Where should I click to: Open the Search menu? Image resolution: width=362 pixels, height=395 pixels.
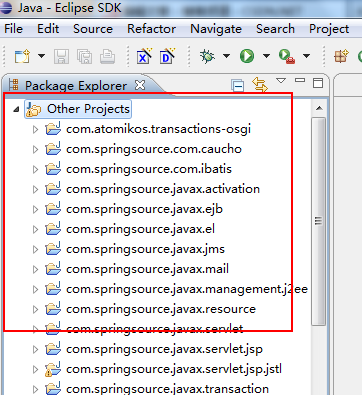click(x=275, y=29)
